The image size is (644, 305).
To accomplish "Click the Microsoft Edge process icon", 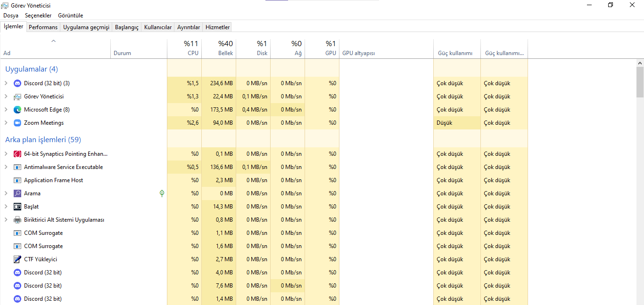I will click(x=17, y=110).
